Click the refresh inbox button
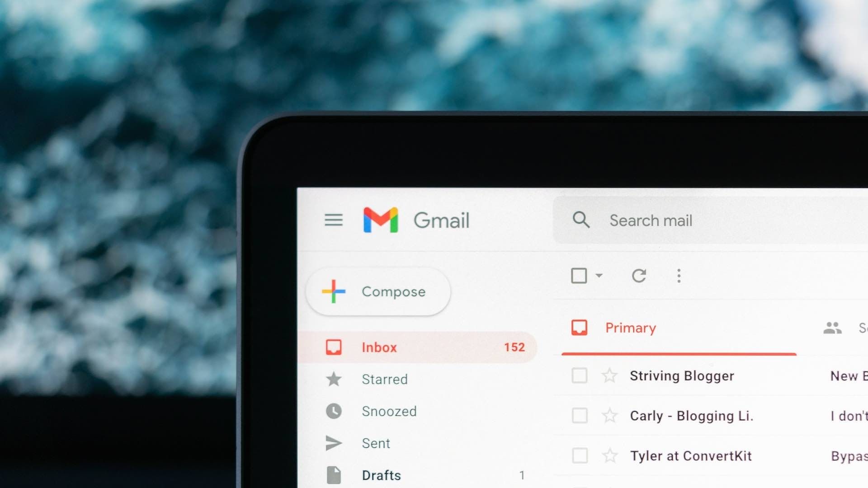 pyautogui.click(x=639, y=275)
